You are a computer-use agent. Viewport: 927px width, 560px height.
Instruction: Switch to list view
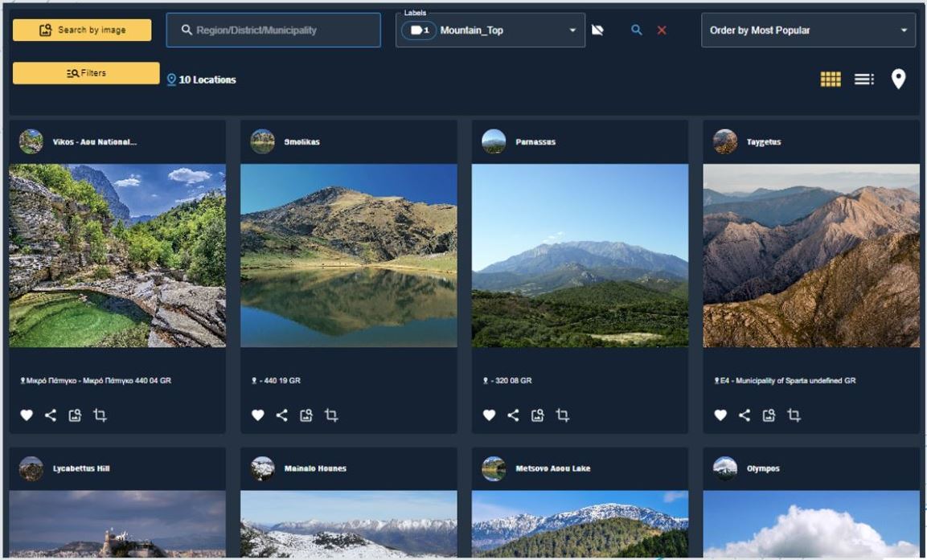863,80
